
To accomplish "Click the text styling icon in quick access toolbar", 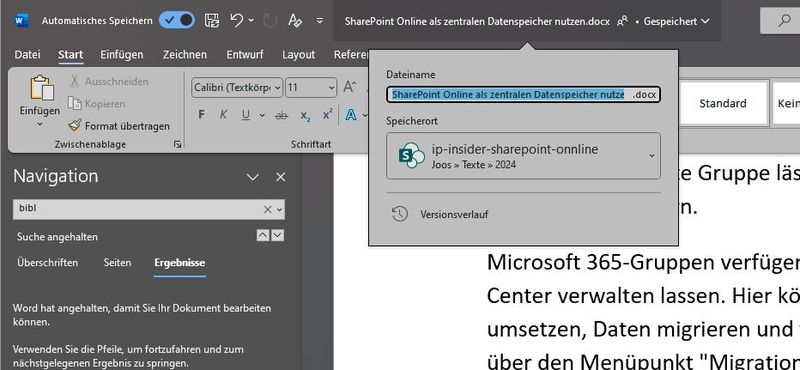I will [x=295, y=20].
